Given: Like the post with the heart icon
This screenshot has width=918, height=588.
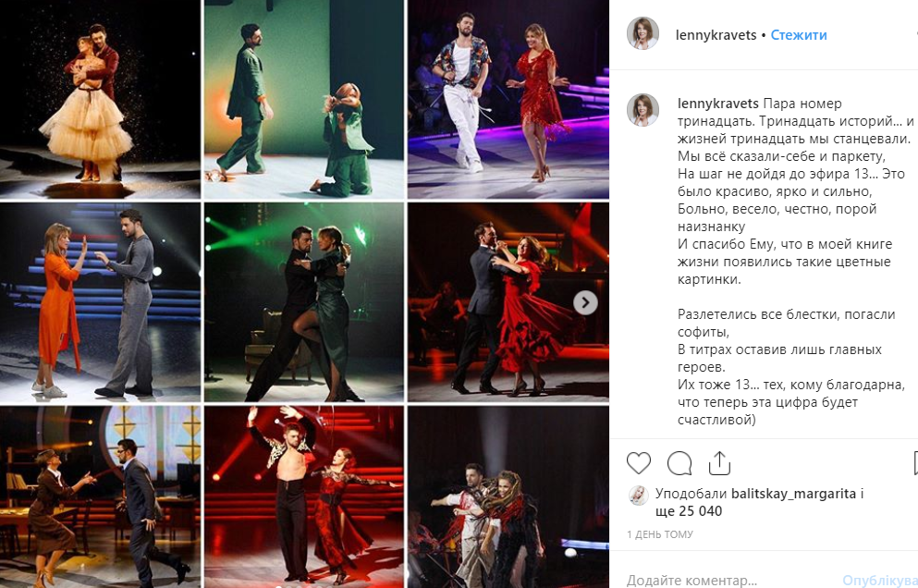Looking at the screenshot, I should point(639,463).
